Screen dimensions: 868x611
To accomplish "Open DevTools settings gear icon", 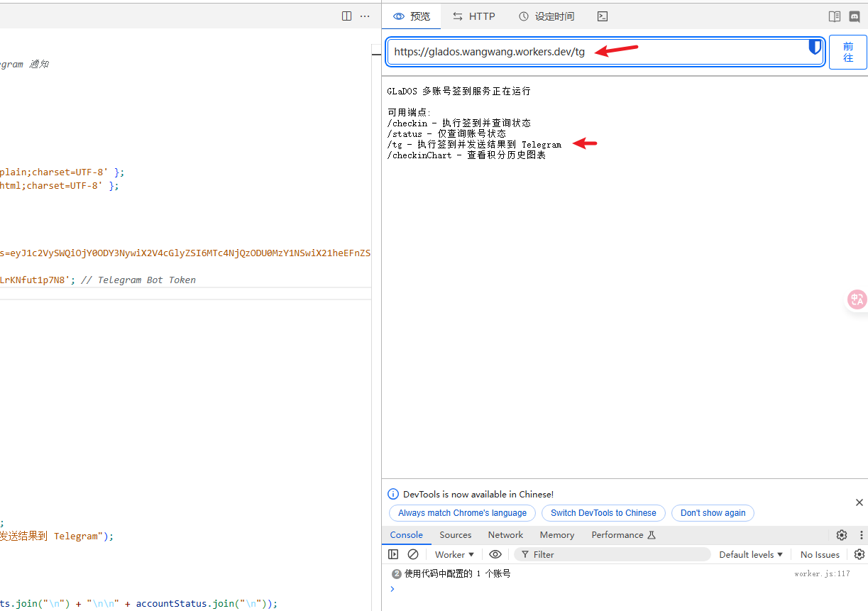I will 842,535.
